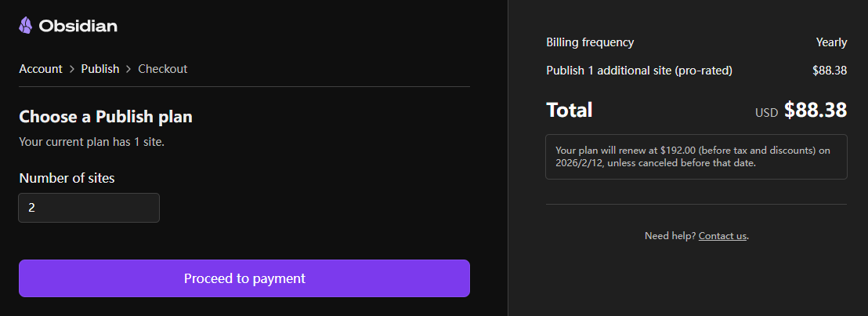This screenshot has height=316, width=868.
Task: Focus the Number of sites input field
Action: pos(89,208)
